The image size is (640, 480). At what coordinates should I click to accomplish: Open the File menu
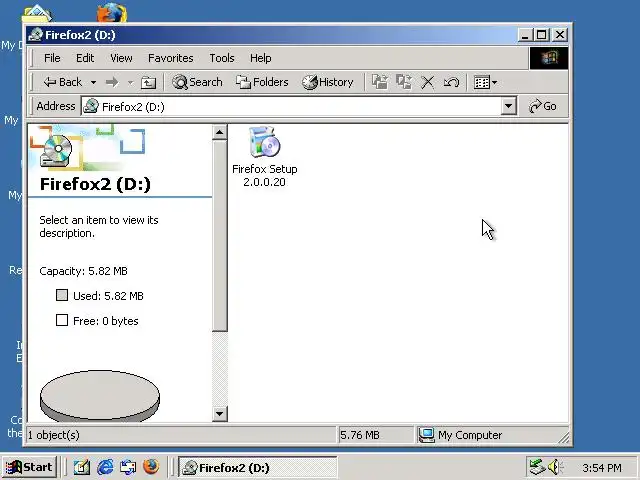click(x=52, y=58)
